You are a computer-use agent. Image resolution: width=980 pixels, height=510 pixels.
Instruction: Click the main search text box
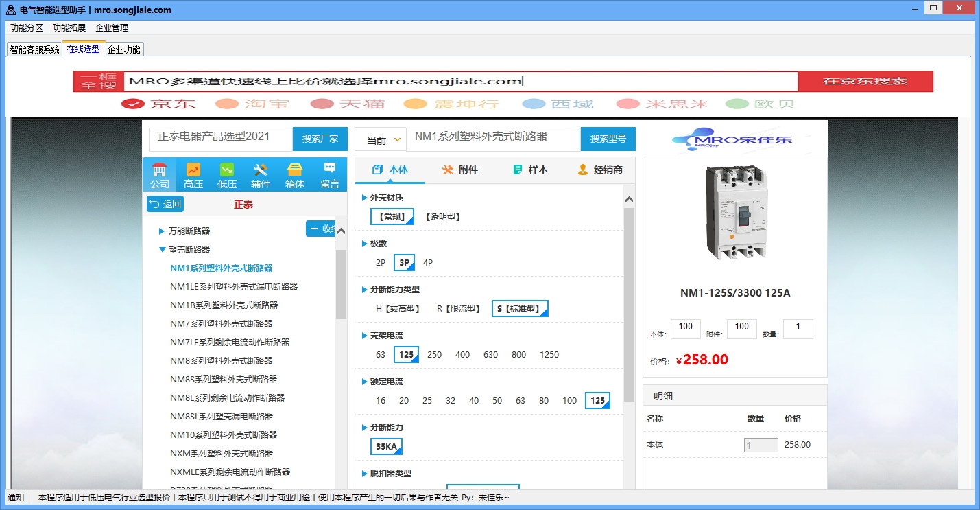point(461,82)
